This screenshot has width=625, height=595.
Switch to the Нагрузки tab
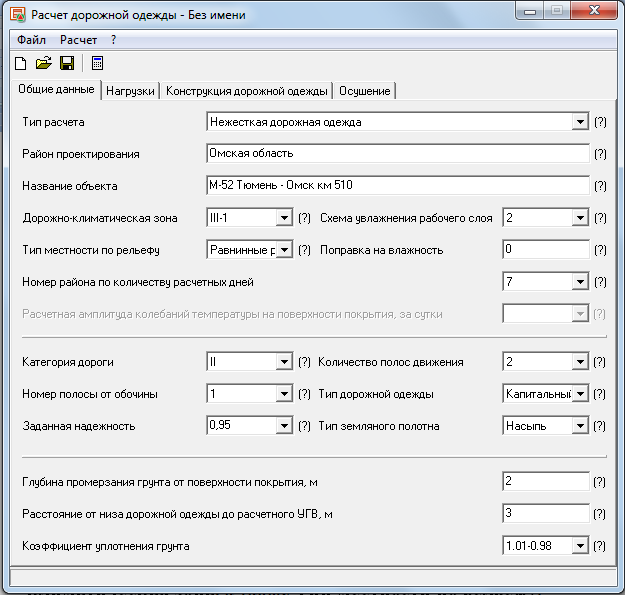[x=130, y=91]
